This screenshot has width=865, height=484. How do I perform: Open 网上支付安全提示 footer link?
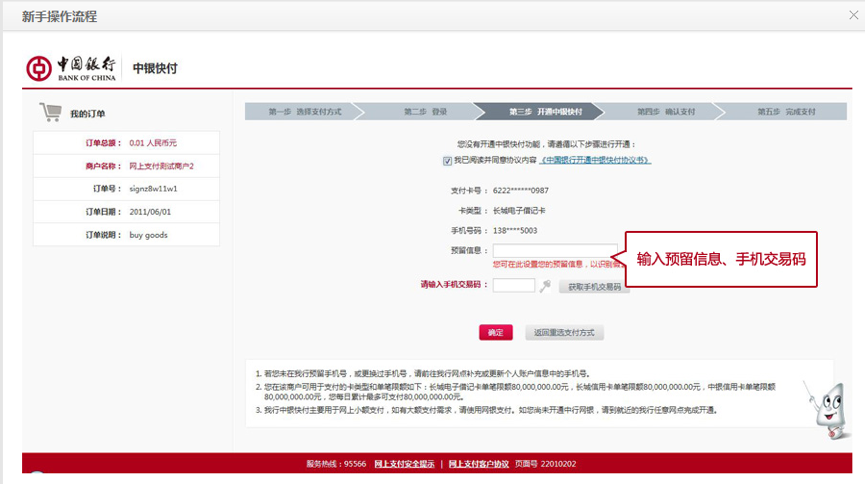404,464
